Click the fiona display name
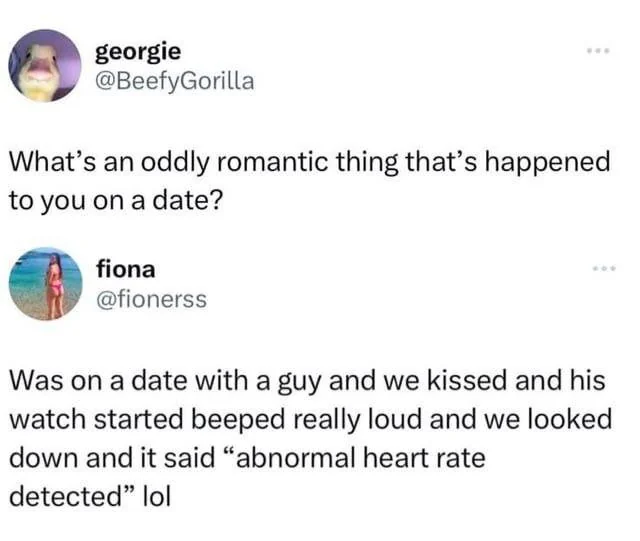The width and height of the screenshot is (640, 541). [x=126, y=270]
